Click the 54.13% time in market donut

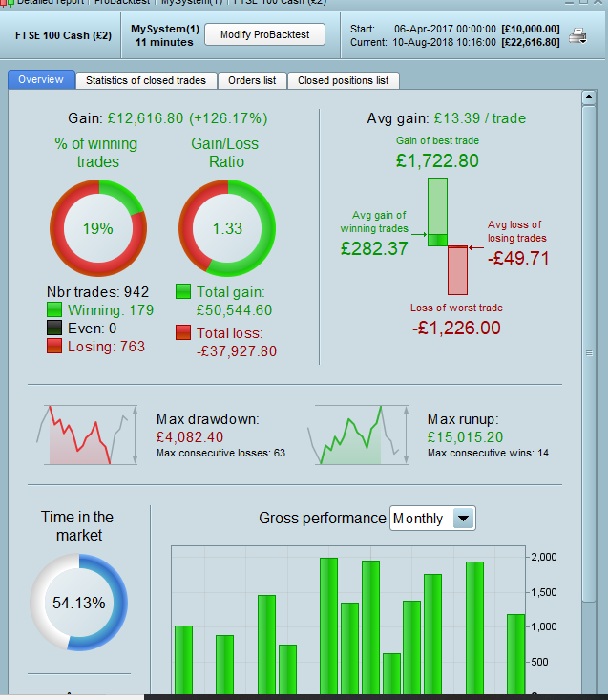[79, 603]
